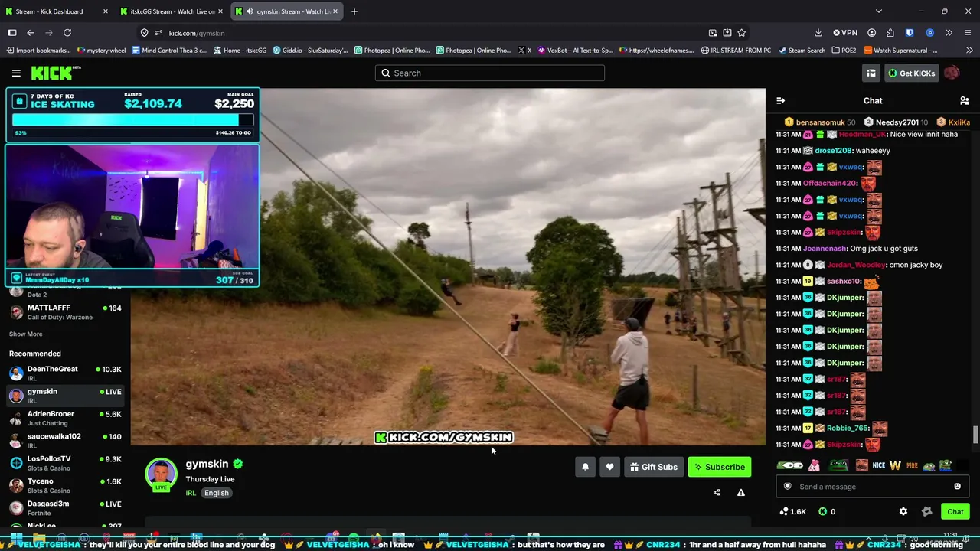Open LosPollosTV recommended channel
Image resolution: width=980 pixels, height=551 pixels.
tap(65, 463)
